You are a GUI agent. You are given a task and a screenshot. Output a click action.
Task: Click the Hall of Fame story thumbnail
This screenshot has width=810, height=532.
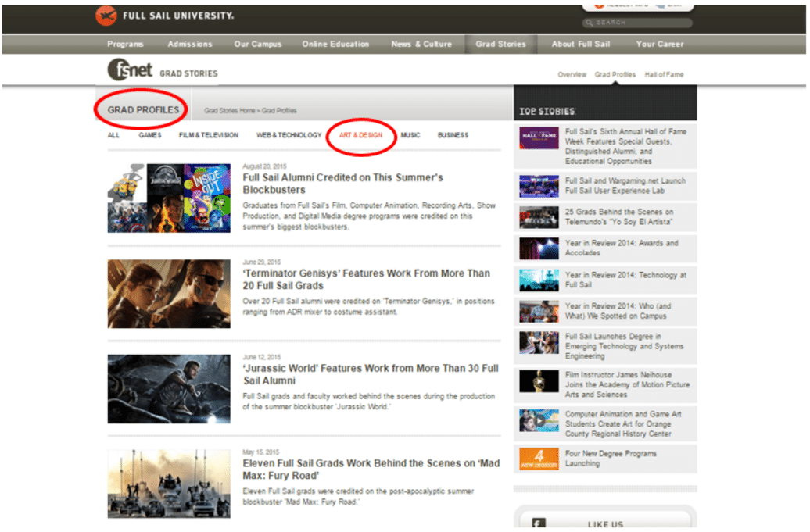pos(539,137)
